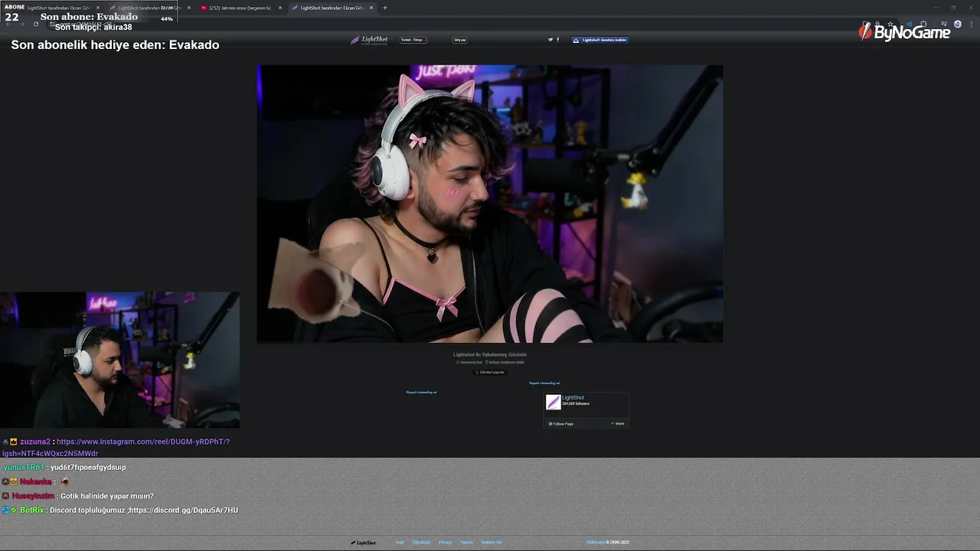Screen dimensions: 980x551
Task: Open a new browser tab
Action: (385, 8)
